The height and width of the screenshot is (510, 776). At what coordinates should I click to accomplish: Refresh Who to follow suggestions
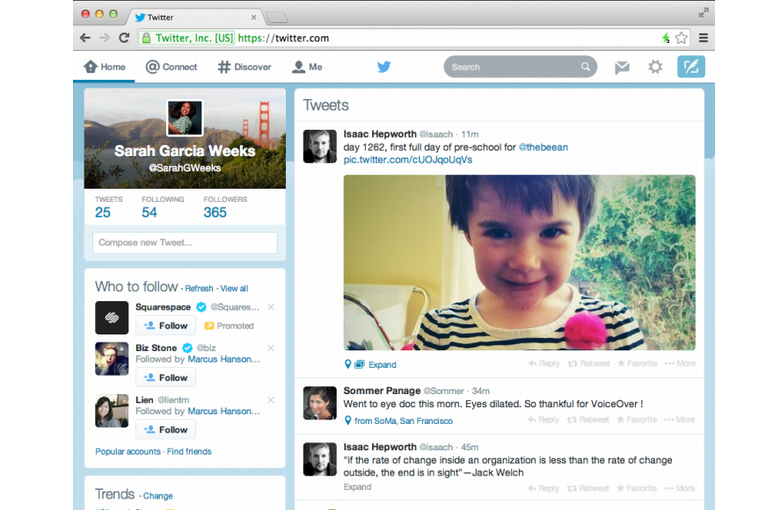click(x=199, y=288)
